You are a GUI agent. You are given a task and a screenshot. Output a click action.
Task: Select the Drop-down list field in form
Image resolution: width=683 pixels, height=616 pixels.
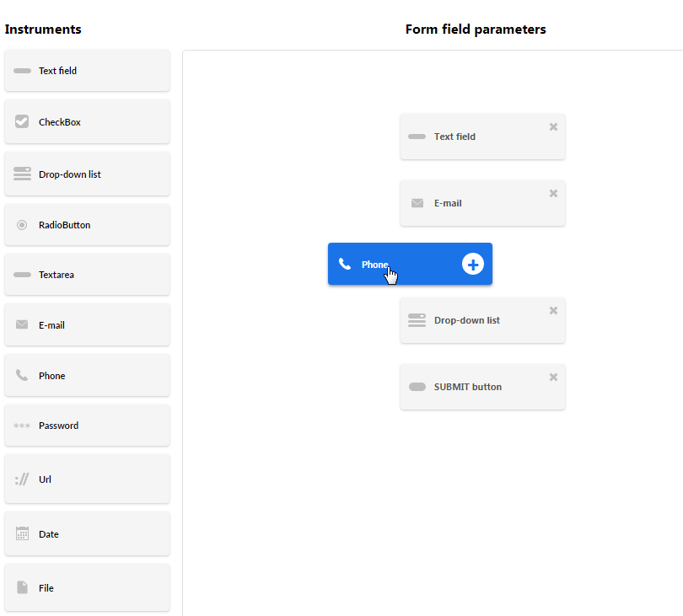click(x=482, y=320)
